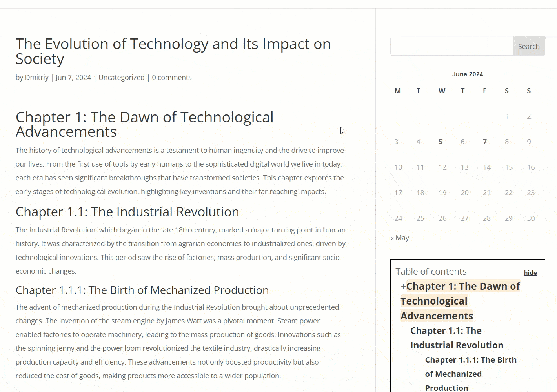Click the Table of contents heading
The image size is (557, 392).
coord(431,272)
